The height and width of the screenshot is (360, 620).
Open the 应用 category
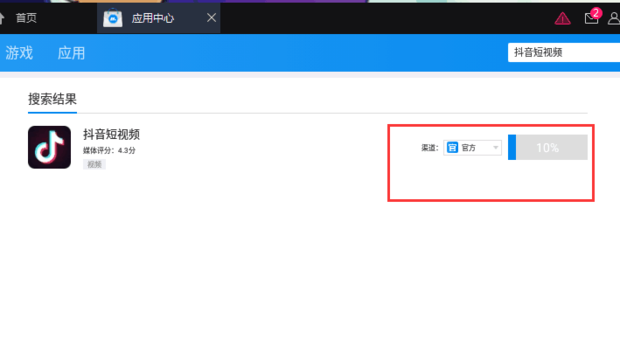[71, 53]
